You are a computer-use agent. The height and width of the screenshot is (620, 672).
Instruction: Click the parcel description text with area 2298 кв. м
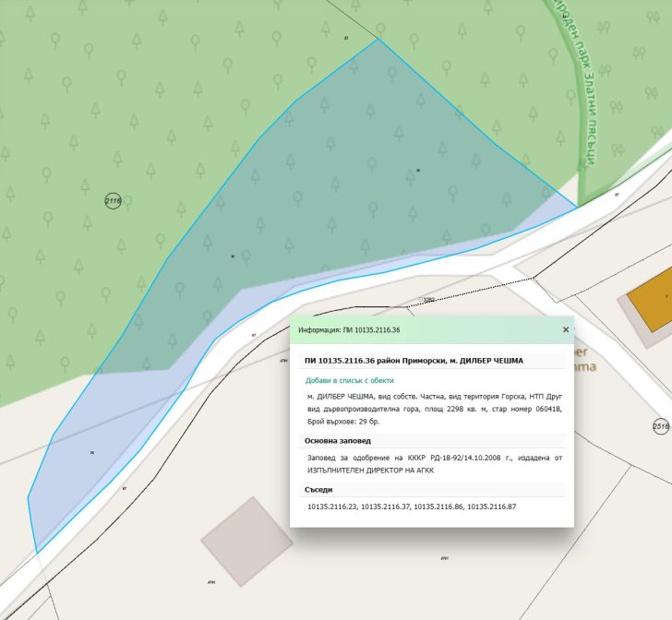[431, 408]
